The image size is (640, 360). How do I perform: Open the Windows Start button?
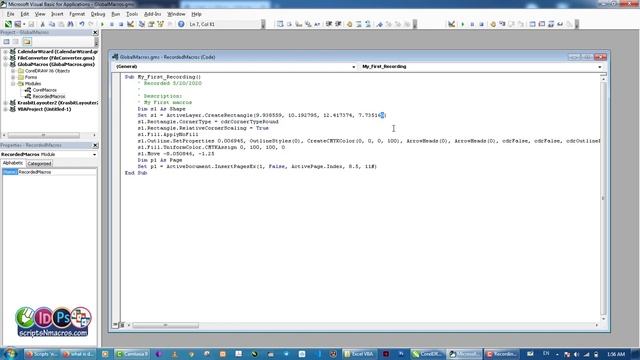pos(9,353)
